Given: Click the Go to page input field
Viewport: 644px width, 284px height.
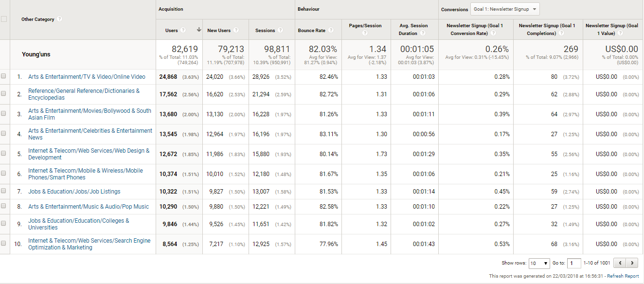Looking at the screenshot, I should (x=574, y=263).
